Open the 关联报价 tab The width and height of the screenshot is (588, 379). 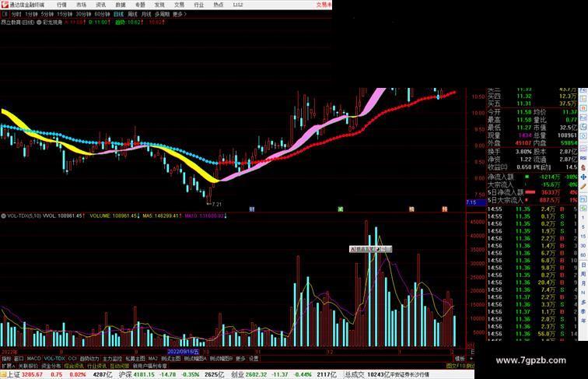click(28, 366)
